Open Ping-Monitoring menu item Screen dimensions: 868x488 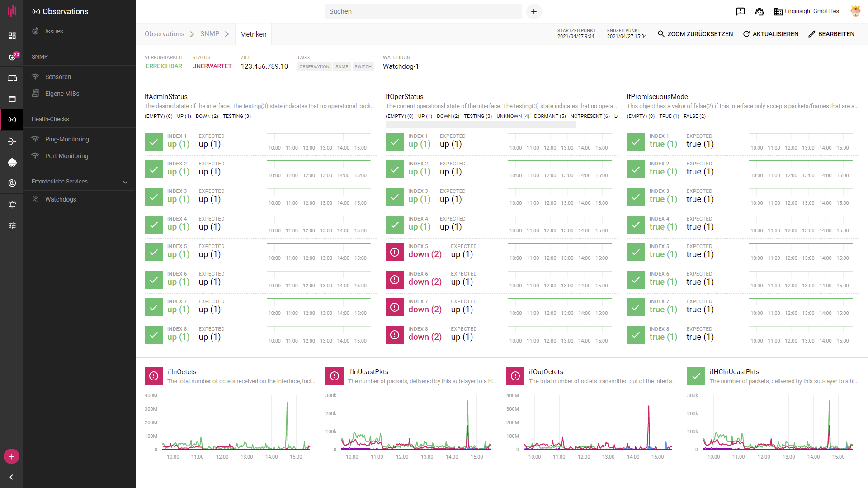coord(66,139)
